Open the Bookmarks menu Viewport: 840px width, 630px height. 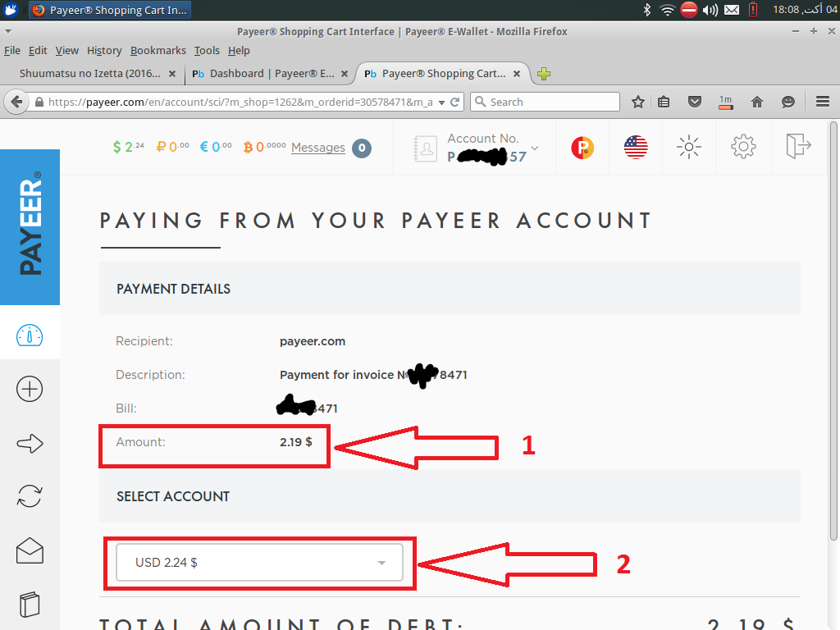coord(158,50)
